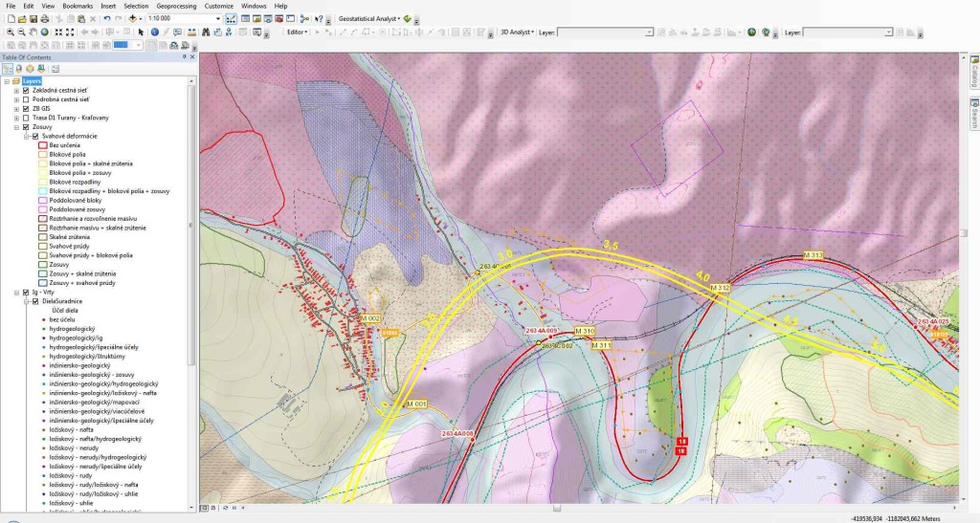The height and width of the screenshot is (523, 980).
Task: Open the Geostatistical Analyst dropdown button
Action: click(x=369, y=19)
